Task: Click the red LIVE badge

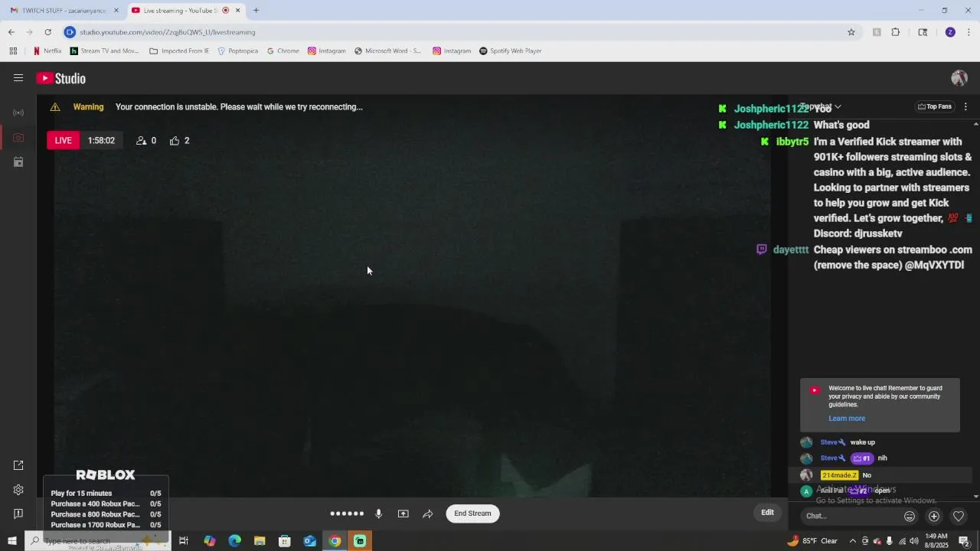Action: tap(63, 140)
